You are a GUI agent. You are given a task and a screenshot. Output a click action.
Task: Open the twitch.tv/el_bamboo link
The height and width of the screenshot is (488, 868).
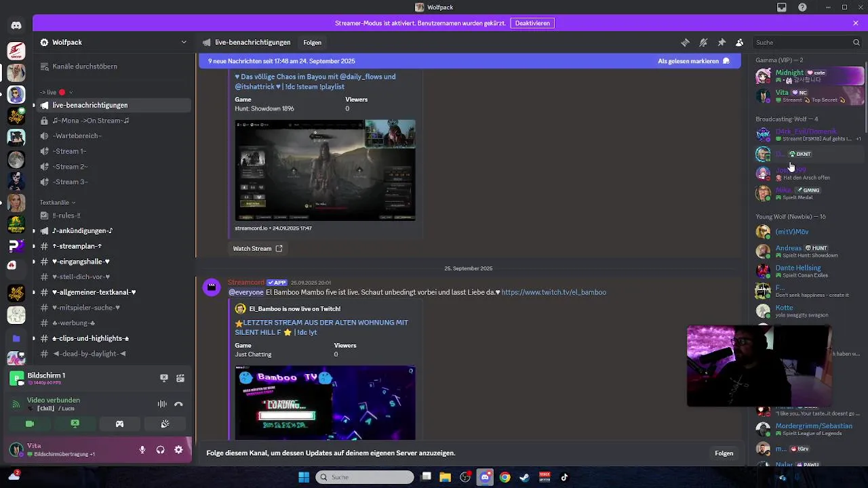[553, 292]
